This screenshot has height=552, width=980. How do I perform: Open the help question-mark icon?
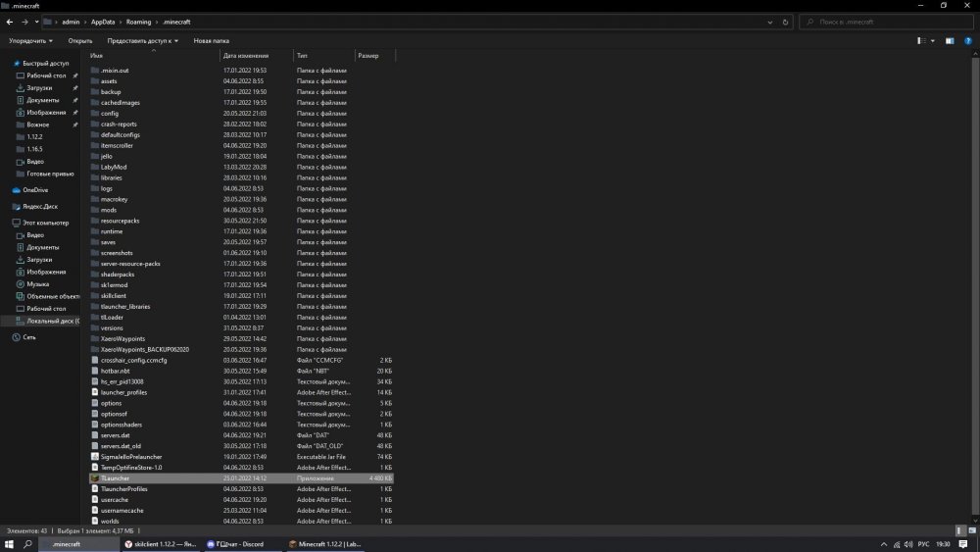pyautogui.click(x=967, y=40)
